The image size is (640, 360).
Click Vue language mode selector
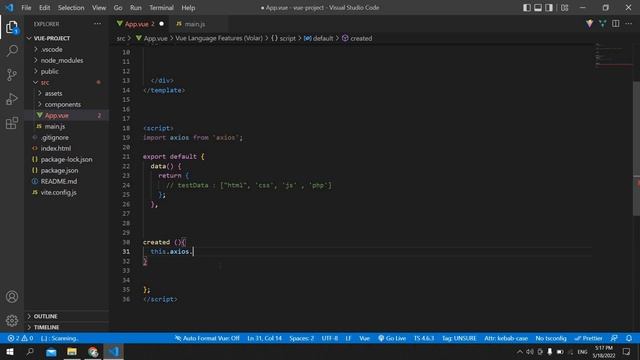pyautogui.click(x=364, y=338)
